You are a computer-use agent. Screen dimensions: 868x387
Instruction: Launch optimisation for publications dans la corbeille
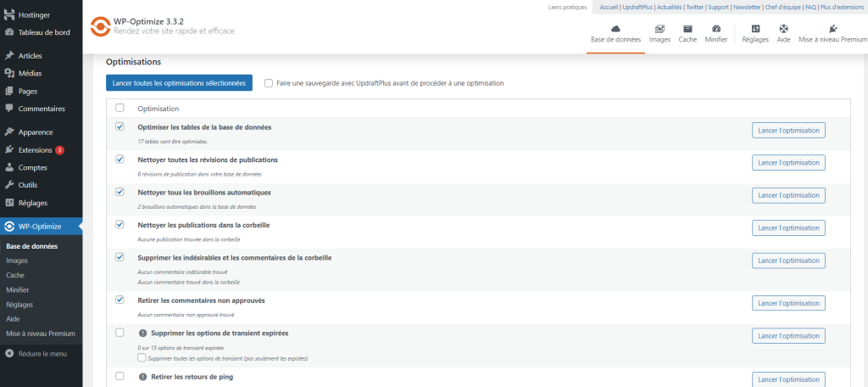788,228
